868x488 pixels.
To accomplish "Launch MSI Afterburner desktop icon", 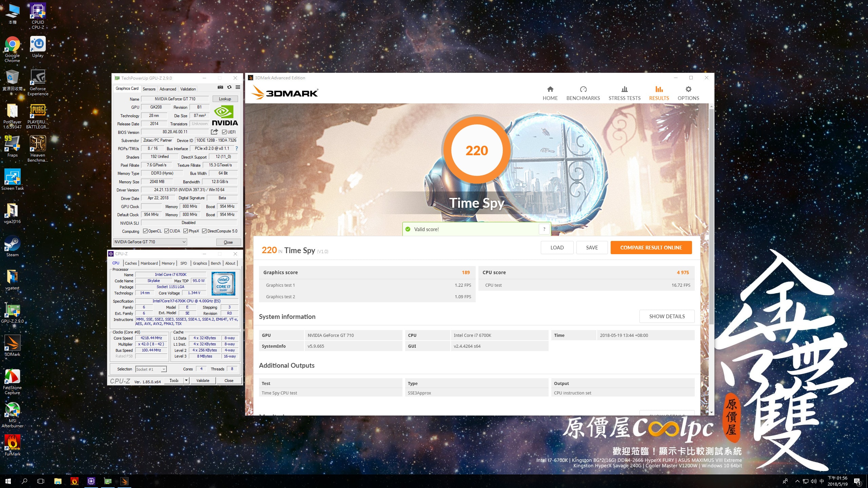I will click(12, 415).
